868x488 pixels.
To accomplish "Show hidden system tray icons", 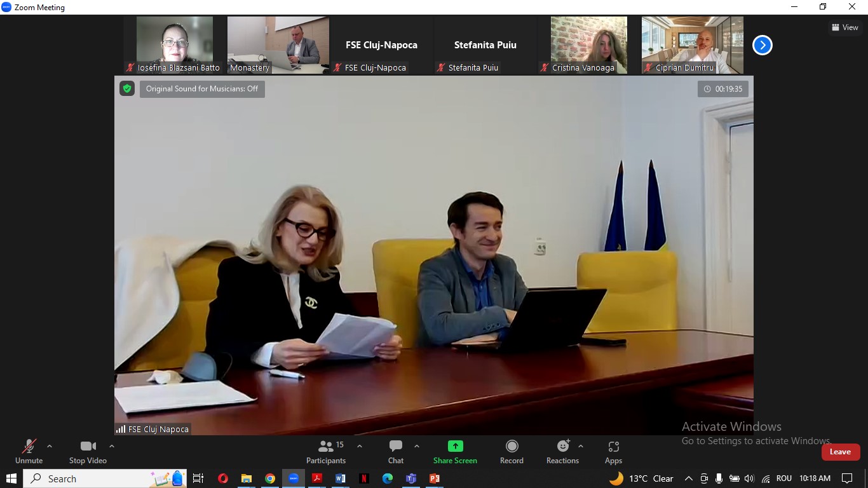I will point(688,478).
